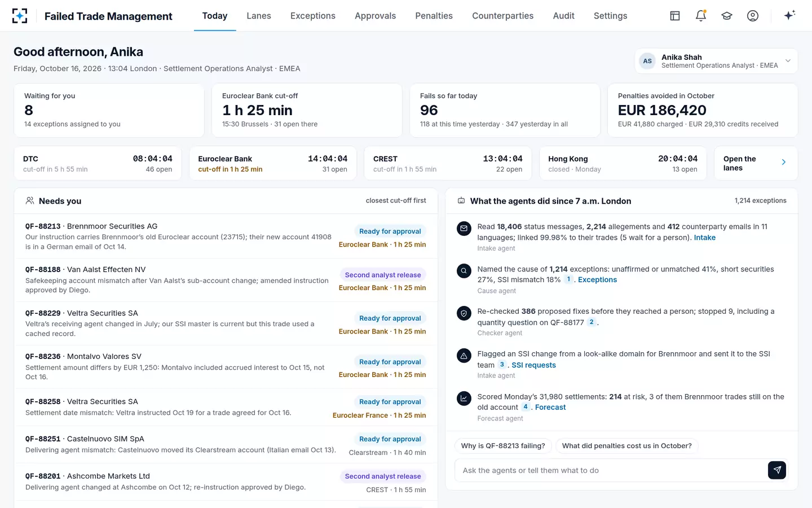Open the DTC cut-off card
The width and height of the screenshot is (812, 508).
pyautogui.click(x=98, y=164)
